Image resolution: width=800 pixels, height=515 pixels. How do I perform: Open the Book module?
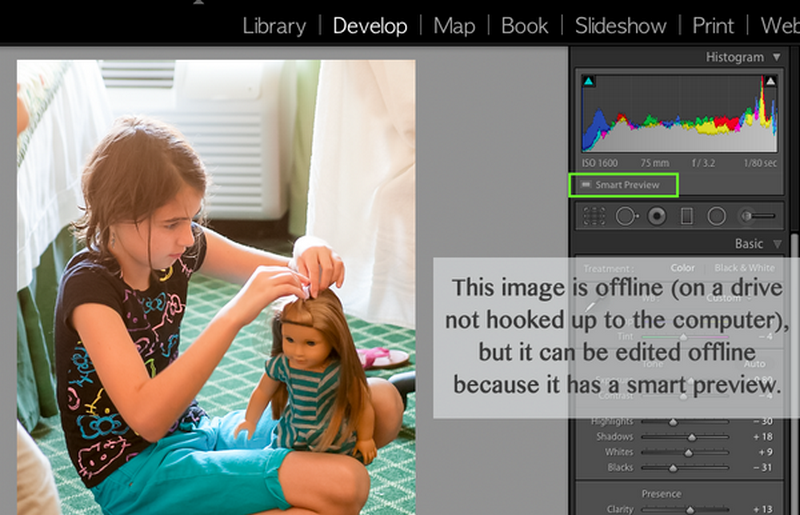point(524,26)
